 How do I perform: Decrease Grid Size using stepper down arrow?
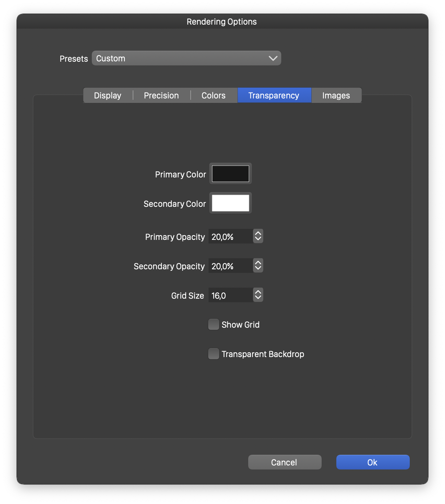pyautogui.click(x=258, y=298)
